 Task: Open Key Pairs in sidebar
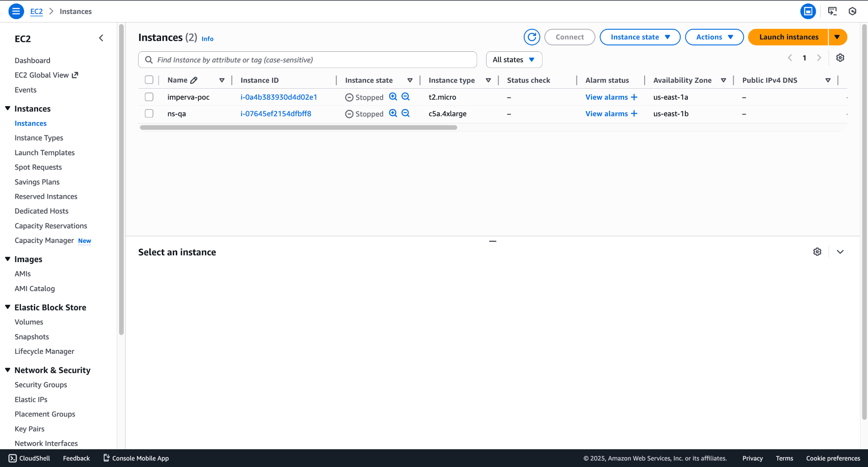(x=29, y=429)
